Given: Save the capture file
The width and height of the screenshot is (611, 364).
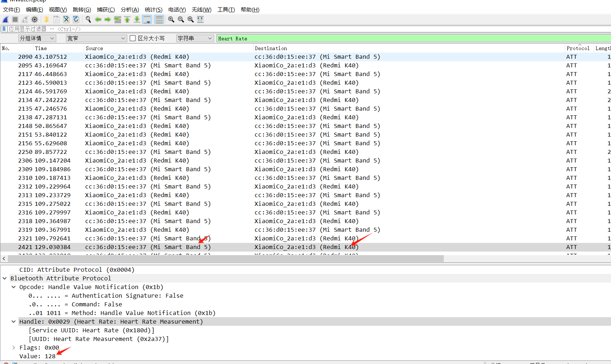Looking at the screenshot, I should tap(57, 19).
